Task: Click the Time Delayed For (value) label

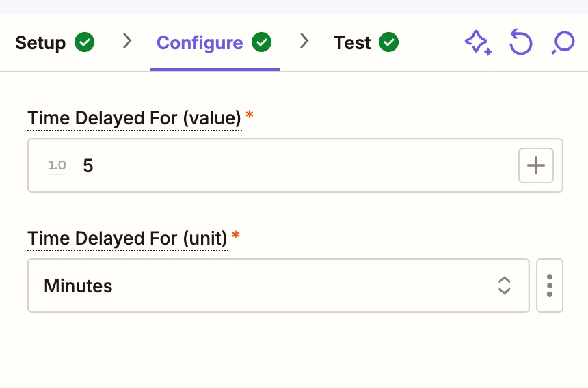Action: click(134, 118)
